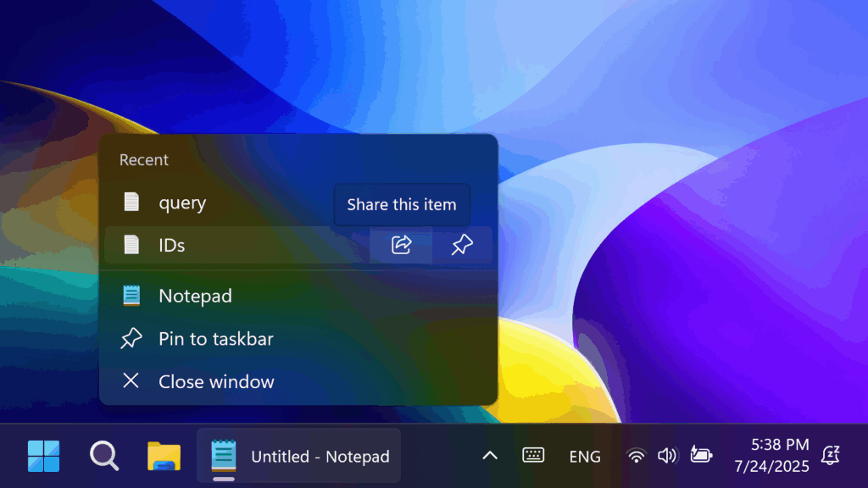This screenshot has height=488, width=868.
Task: Select Pin to taskbar
Action: (x=215, y=339)
